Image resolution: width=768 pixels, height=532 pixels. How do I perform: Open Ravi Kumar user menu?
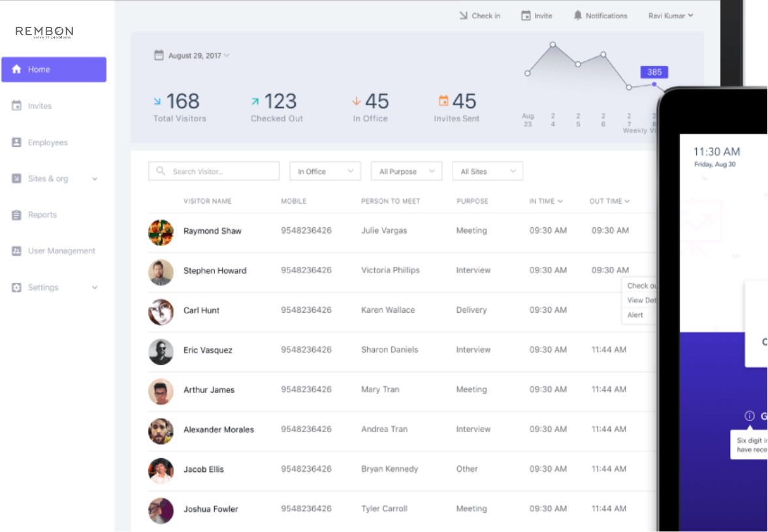[x=671, y=16]
